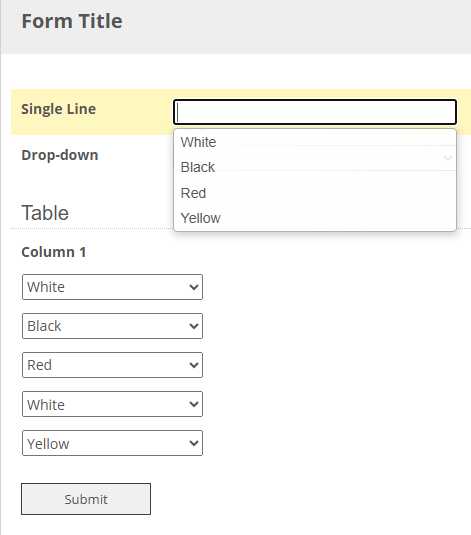
Task: Click the Single Line field label
Action: [x=59, y=109]
